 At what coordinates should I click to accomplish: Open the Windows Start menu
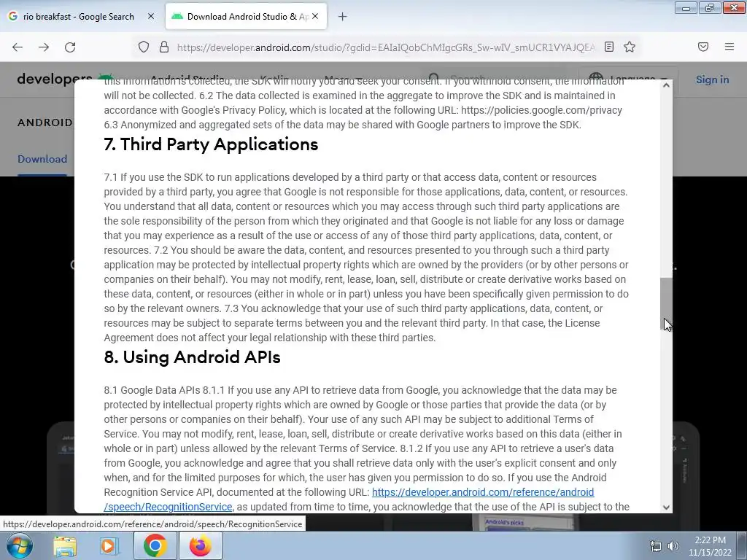coord(19,545)
